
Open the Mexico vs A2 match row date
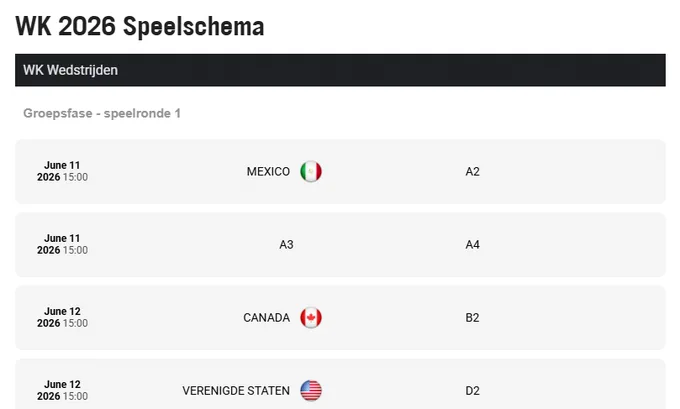click(x=62, y=171)
